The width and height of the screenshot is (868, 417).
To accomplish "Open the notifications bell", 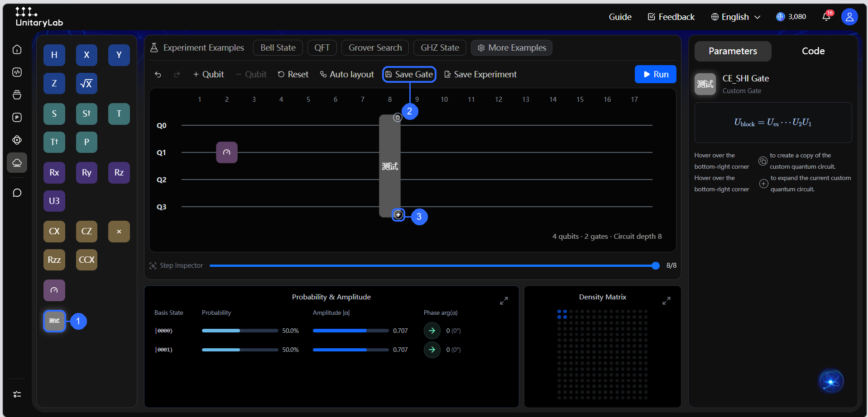I will [826, 17].
